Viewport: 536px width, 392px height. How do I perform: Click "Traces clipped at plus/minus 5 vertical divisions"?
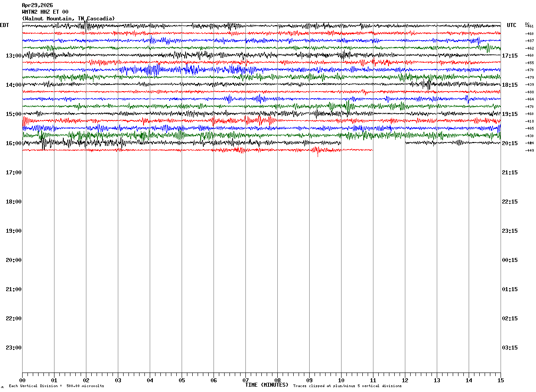347,386
